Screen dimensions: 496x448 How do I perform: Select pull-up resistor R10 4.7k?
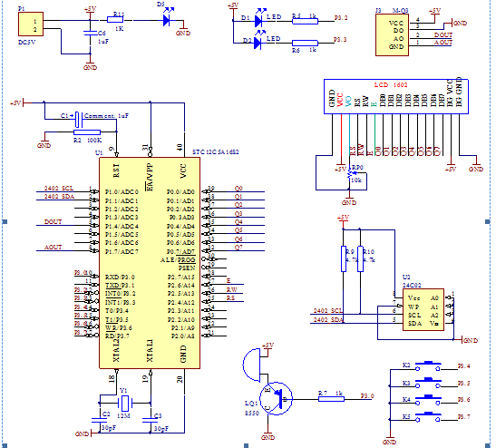pos(360,258)
